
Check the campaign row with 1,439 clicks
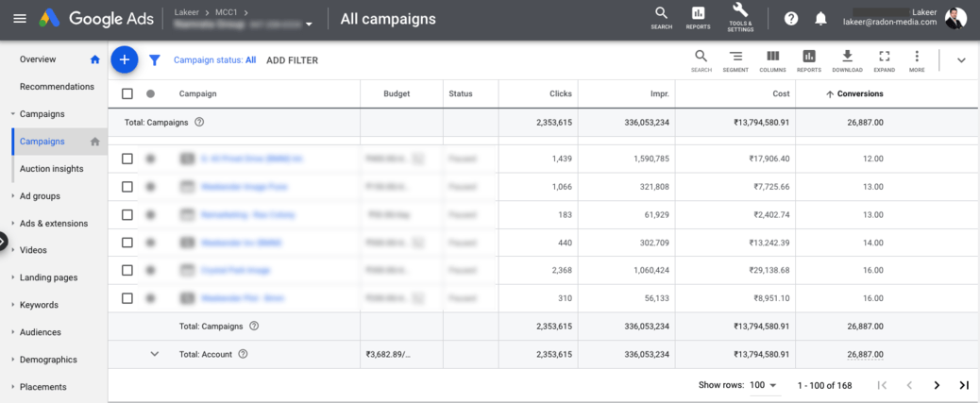pos(127,159)
